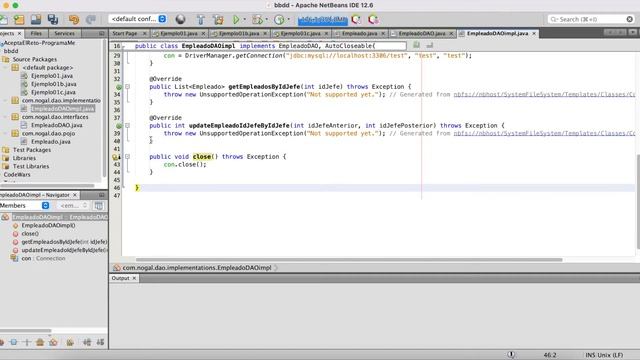Click the Build Project hammer icon
Screen dimensions: 640x360
point(200,19)
